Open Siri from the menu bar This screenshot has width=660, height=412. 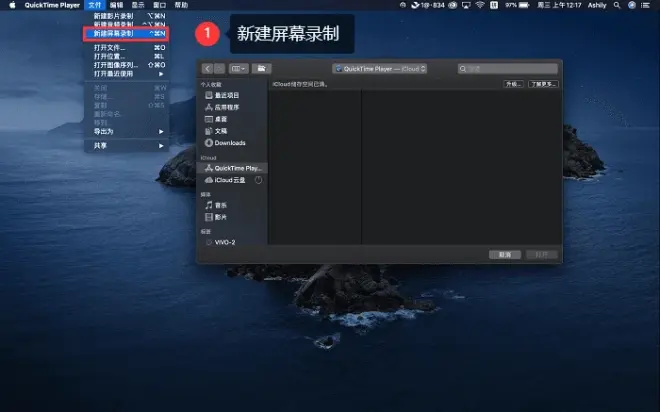632,5
